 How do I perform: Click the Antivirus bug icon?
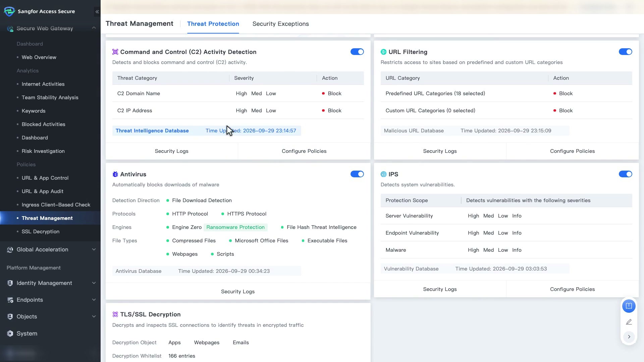click(115, 174)
